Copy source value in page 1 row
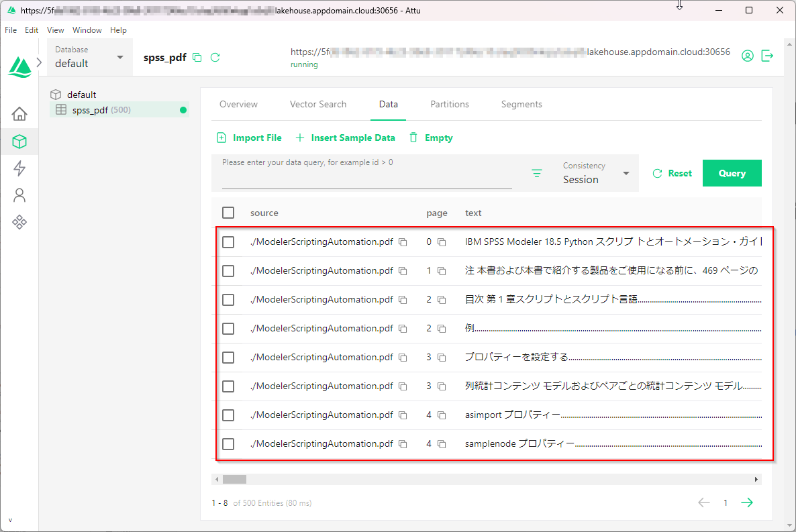This screenshot has width=796, height=532. (x=403, y=271)
